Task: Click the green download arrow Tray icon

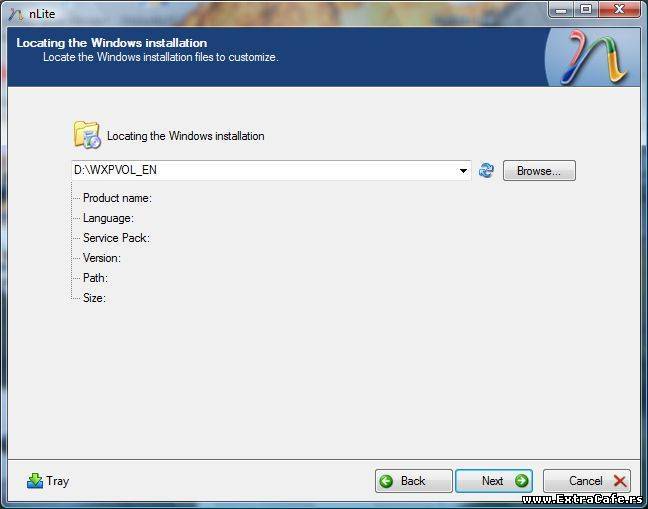Action: pyautogui.click(x=35, y=481)
